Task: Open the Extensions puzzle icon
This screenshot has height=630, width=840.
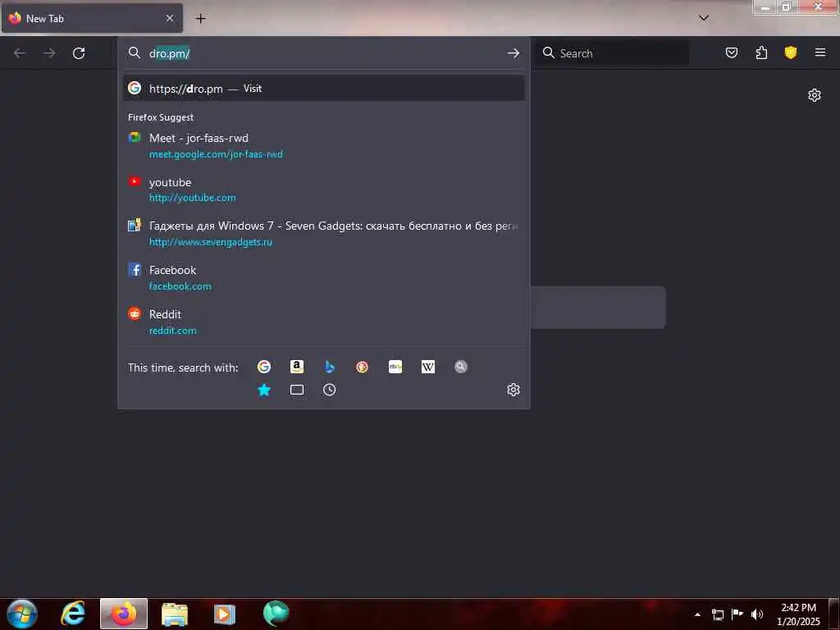Action: (761, 52)
